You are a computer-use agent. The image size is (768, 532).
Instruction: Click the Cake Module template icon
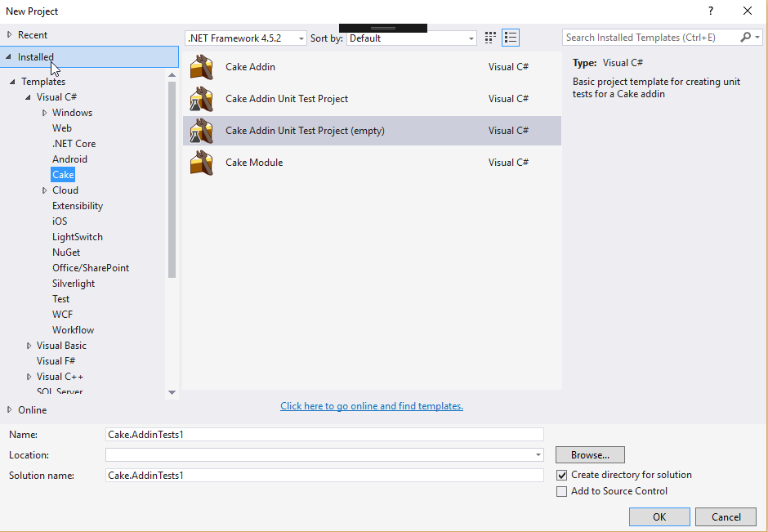[201, 163]
